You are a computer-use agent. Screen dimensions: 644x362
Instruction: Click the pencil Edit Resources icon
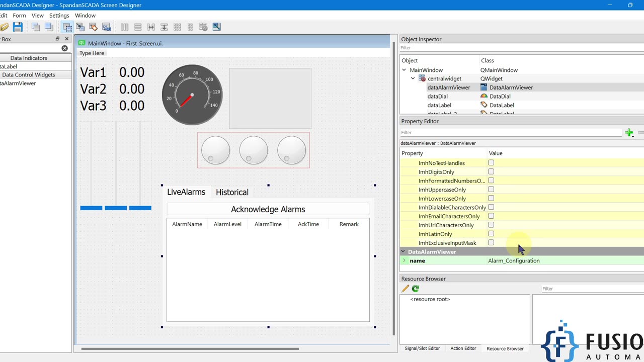[x=405, y=289]
